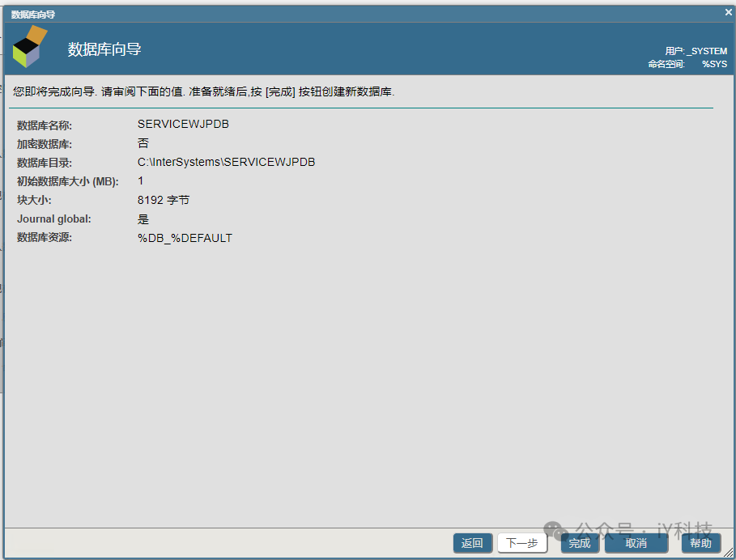Click the InterSystems cube logo
Image resolution: width=736 pixels, height=560 pixels.
tap(29, 46)
